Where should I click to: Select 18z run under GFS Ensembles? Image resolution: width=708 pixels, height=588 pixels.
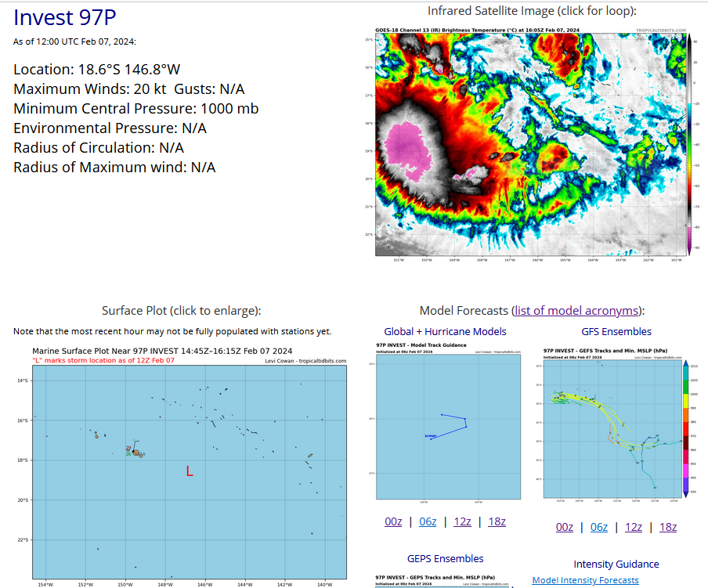point(668,527)
